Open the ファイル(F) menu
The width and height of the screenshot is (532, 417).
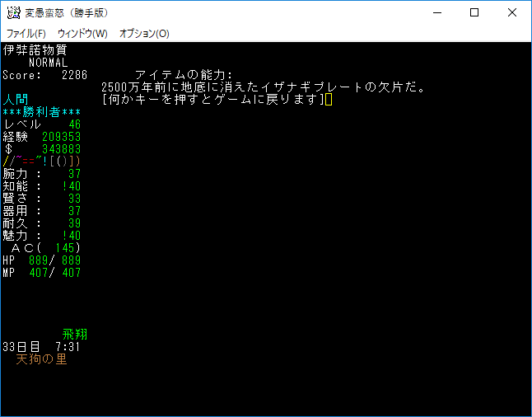click(26, 34)
